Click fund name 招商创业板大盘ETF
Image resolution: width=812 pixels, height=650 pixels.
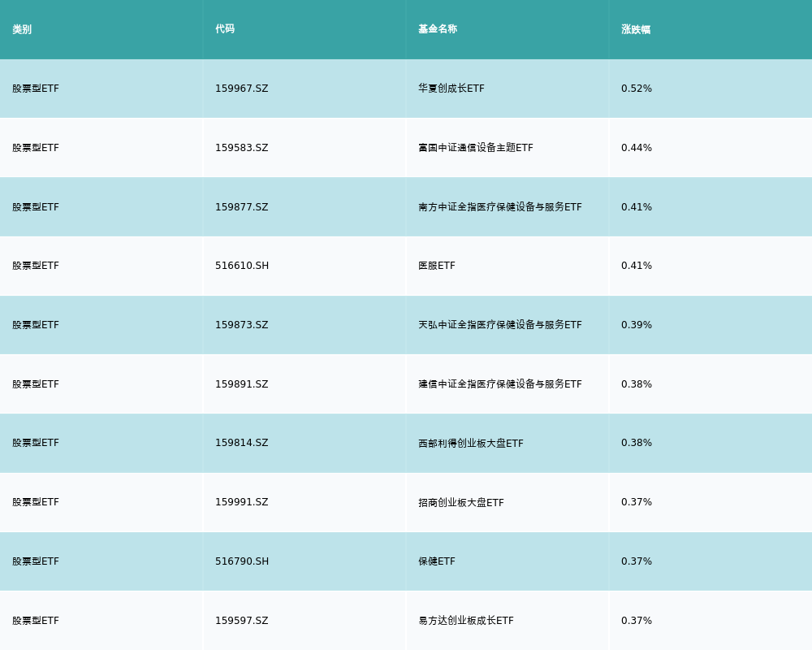(461, 502)
